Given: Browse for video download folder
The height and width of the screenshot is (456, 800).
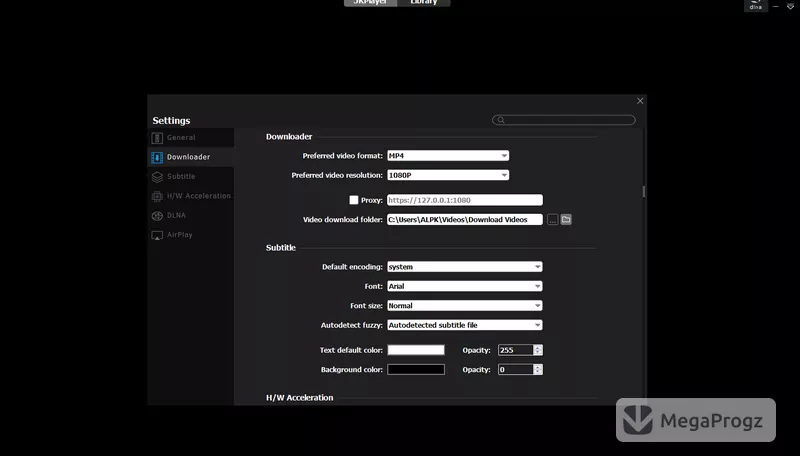Looking at the screenshot, I should coord(553,219).
